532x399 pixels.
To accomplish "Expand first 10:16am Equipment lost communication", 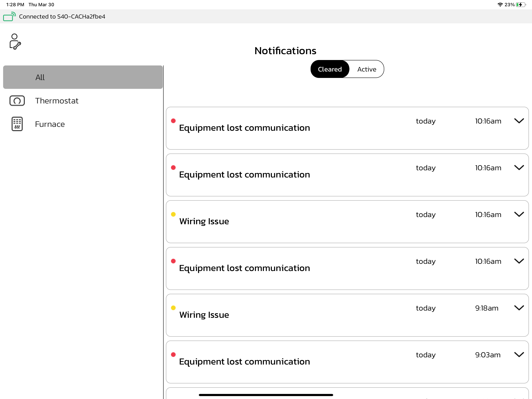I will (x=519, y=121).
